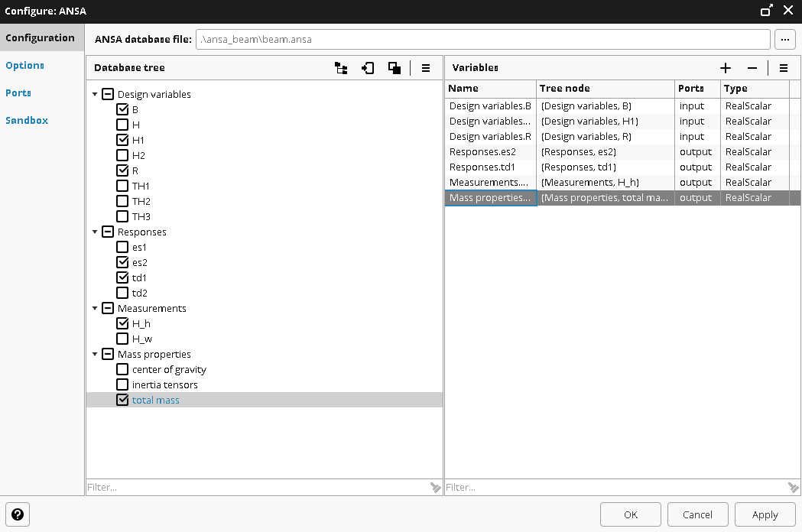The image size is (802, 532).
Task: Open the Database tree hamburger menu
Action: (x=426, y=68)
